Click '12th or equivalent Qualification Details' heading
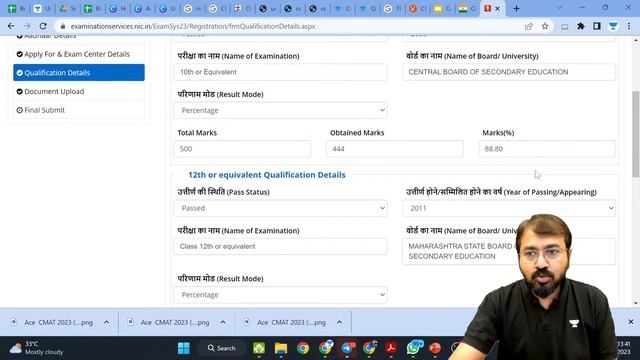Image resolution: width=640 pixels, height=360 pixels. (x=267, y=175)
